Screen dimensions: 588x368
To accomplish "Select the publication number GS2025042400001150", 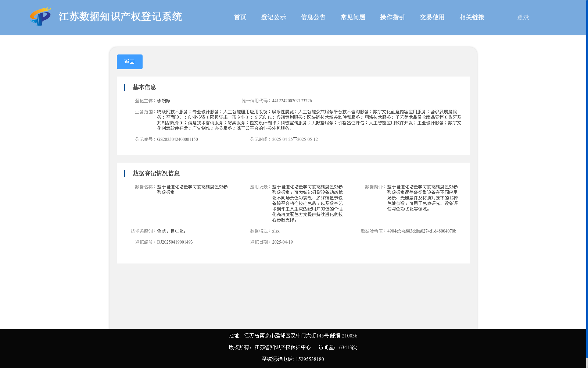I will pos(178,139).
